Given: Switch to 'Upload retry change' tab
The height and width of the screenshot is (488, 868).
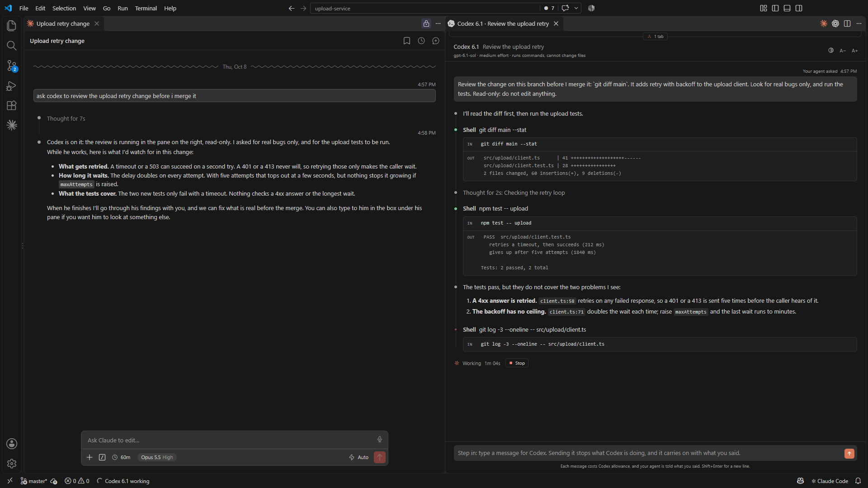Looking at the screenshot, I should coord(63,23).
